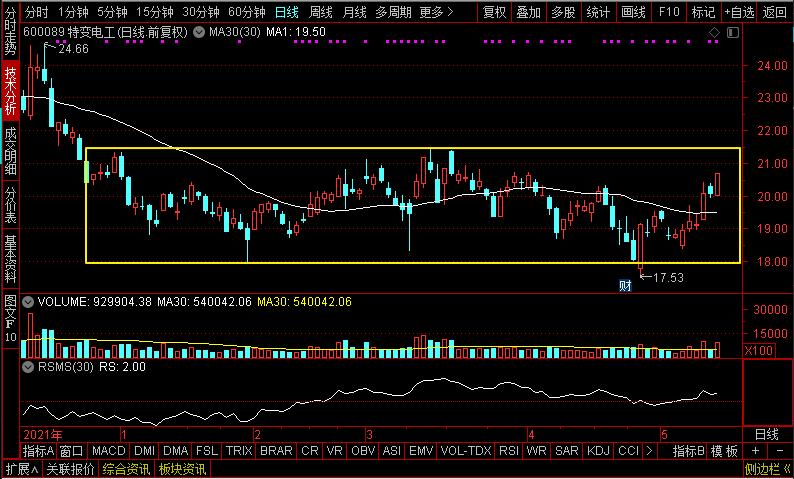
Task: Select the 日线 daily period
Action: (287, 12)
